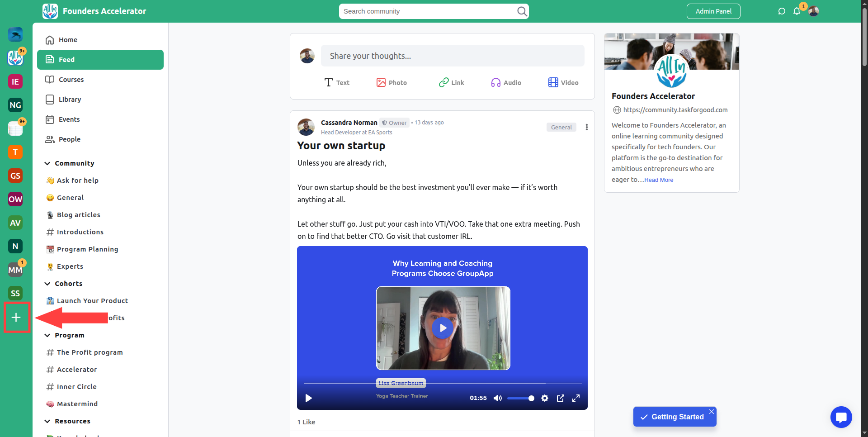This screenshot has width=868, height=437.
Task: Mute the video volume speaker icon
Action: (x=498, y=398)
